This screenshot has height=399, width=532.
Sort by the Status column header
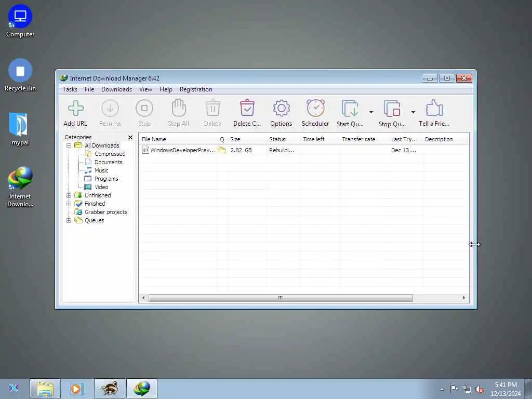click(283, 139)
